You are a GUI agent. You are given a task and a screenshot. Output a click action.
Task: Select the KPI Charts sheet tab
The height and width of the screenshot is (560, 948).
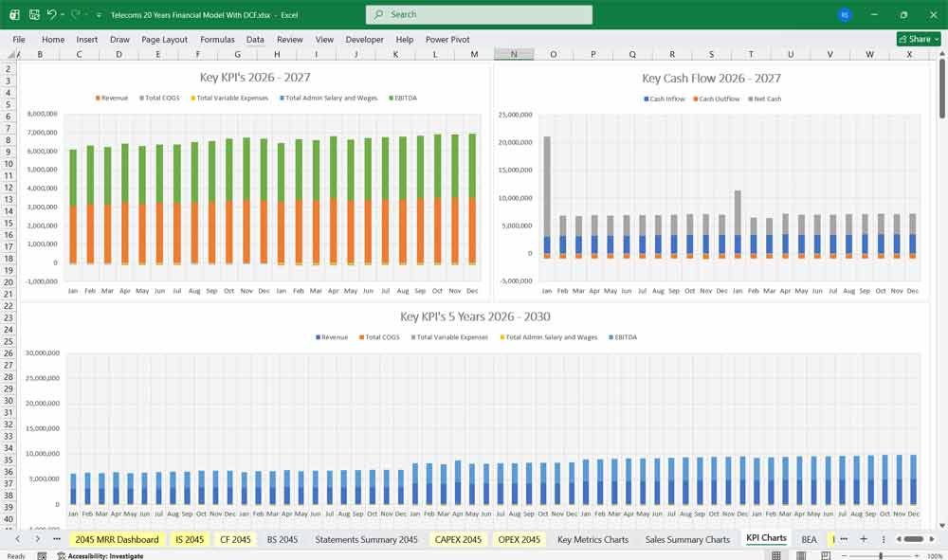pos(766,538)
